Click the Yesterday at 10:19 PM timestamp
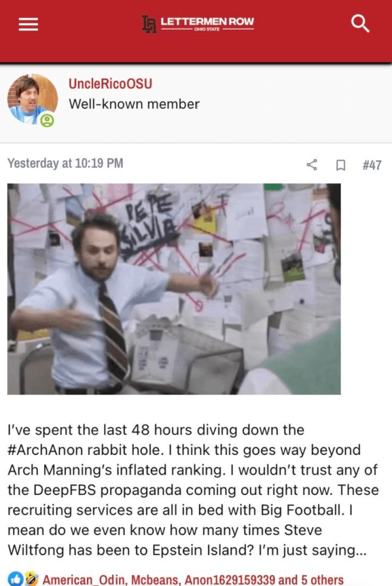 click(65, 163)
